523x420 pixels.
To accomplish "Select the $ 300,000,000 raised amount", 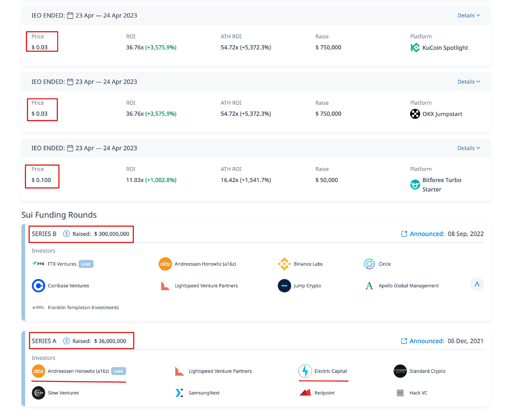I will (112, 234).
